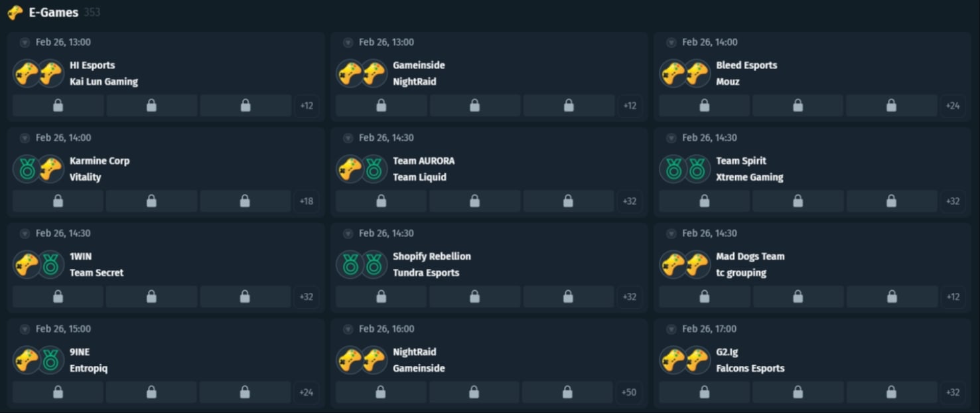980x413 pixels.
Task: Expand Bleed Esports vs Mouz arrow toggle
Action: [x=671, y=42]
